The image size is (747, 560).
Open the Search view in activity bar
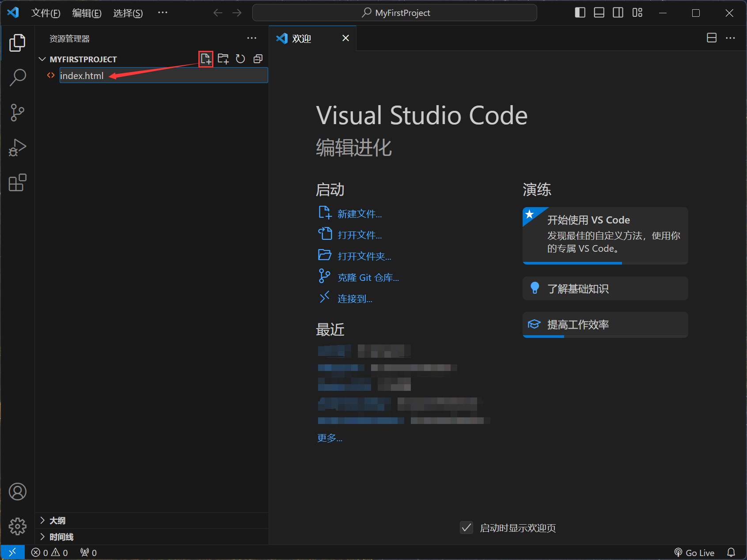click(x=17, y=77)
